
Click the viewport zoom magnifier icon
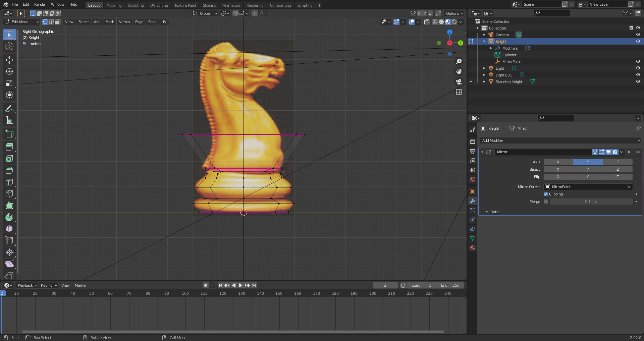pyautogui.click(x=459, y=61)
